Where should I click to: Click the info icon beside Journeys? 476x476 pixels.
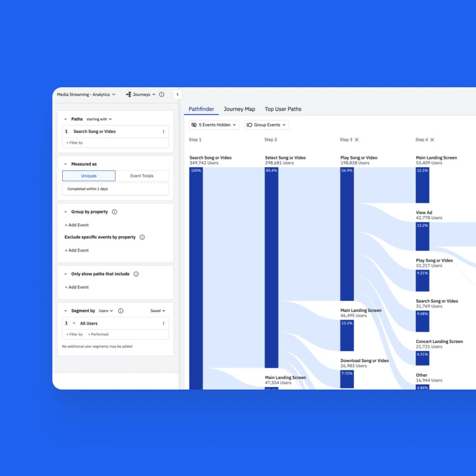pos(161,94)
